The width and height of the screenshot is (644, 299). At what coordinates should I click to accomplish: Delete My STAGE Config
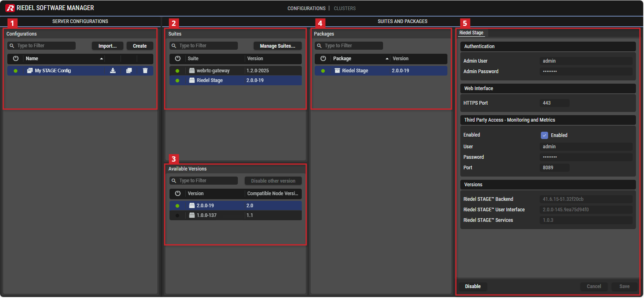(145, 71)
